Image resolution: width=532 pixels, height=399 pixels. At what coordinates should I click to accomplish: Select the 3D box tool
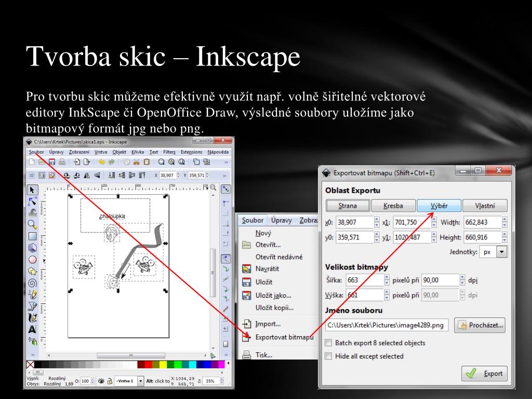tap(32, 248)
